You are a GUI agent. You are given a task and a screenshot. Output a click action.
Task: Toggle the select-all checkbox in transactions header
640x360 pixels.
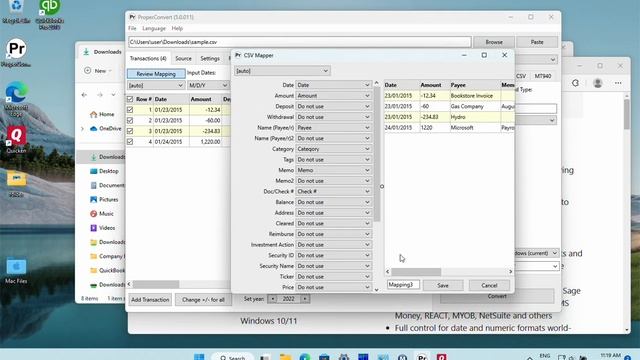tap(130, 99)
